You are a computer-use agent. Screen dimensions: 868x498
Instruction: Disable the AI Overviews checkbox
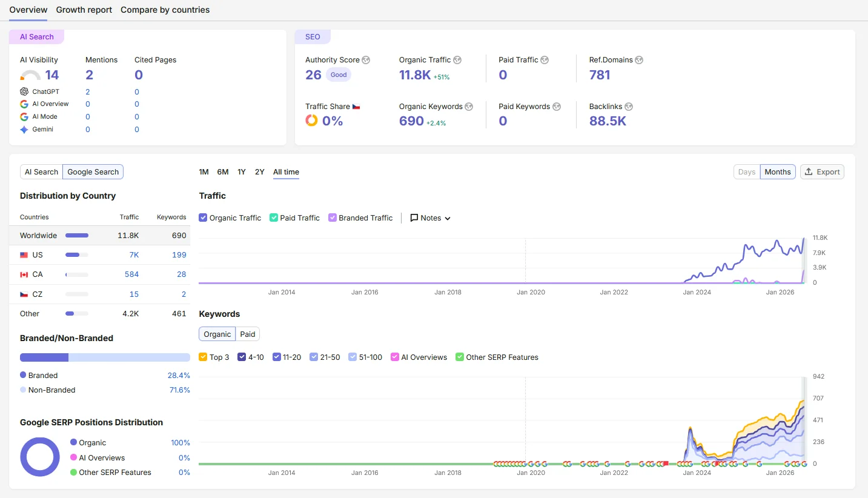(x=395, y=357)
